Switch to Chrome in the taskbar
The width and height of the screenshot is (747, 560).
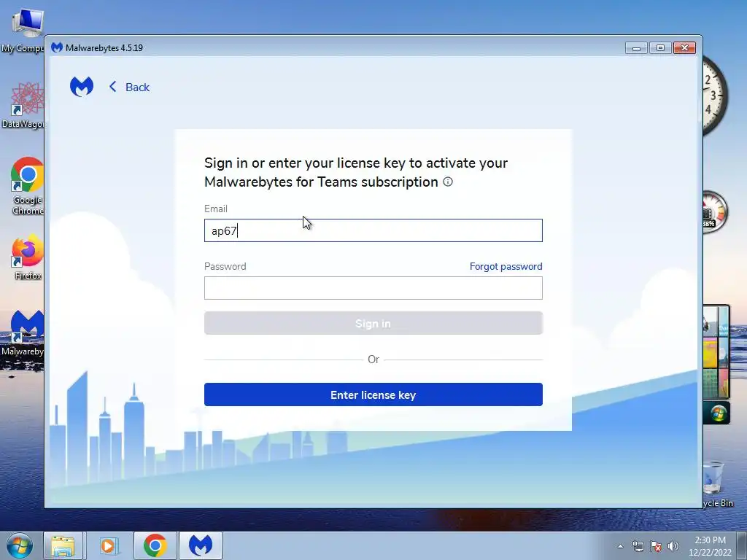155,545
